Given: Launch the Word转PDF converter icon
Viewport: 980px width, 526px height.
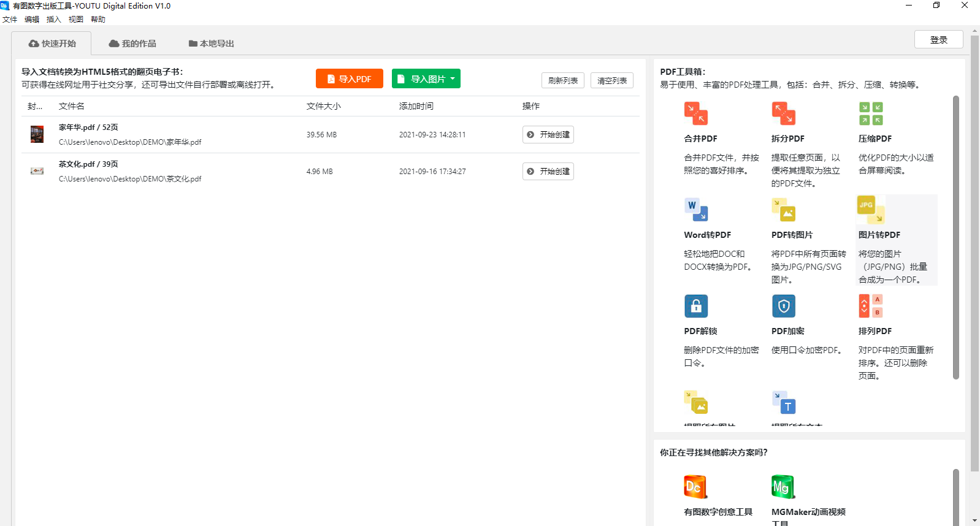Looking at the screenshot, I should (695, 210).
